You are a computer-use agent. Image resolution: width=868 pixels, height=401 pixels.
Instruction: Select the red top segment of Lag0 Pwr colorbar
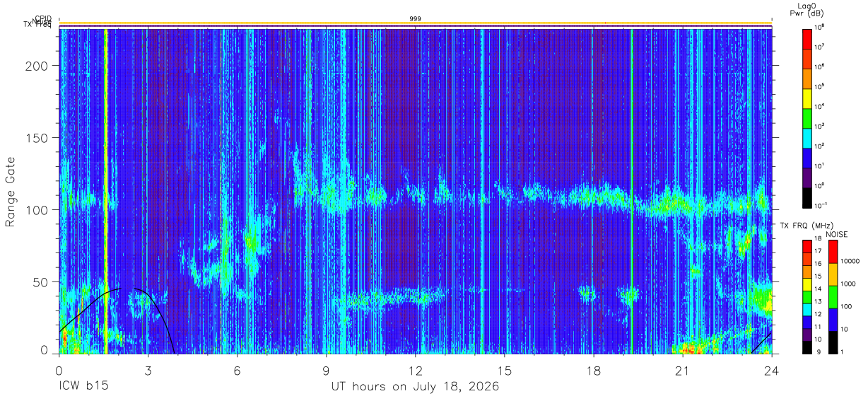pos(807,38)
